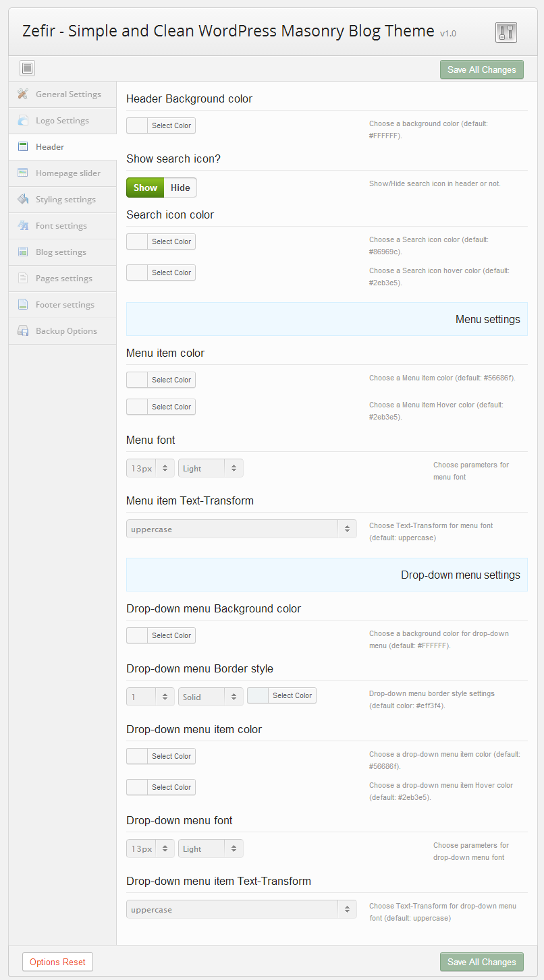Viewport: 544px width, 980px height.
Task: Click the Backup Options icon
Action: click(23, 331)
